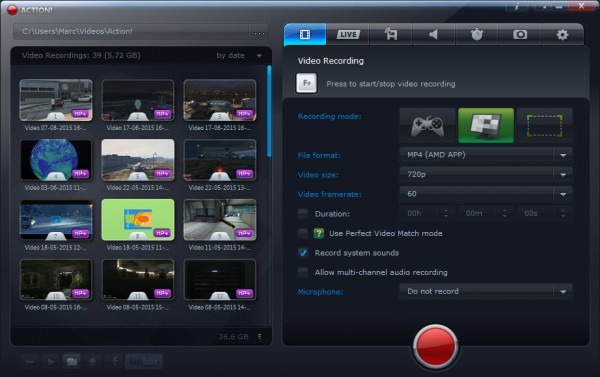Toggle Record system sounds checkbox
The image size is (600, 377).
[x=303, y=253]
